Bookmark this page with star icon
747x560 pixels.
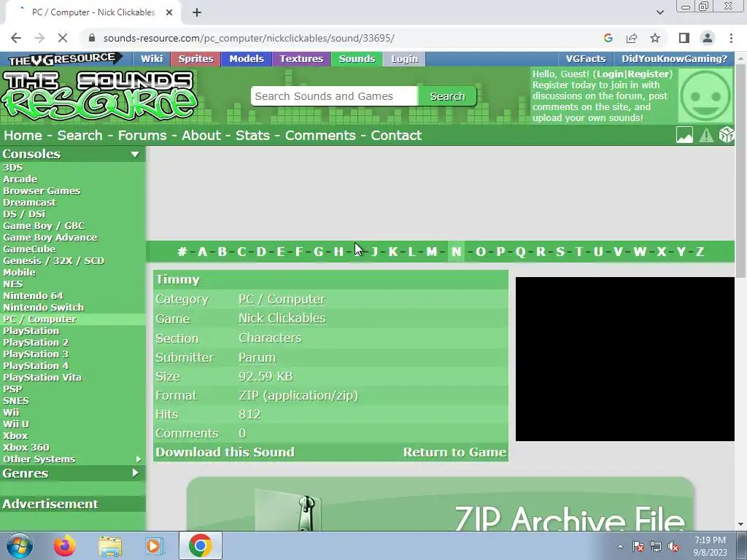tap(656, 38)
